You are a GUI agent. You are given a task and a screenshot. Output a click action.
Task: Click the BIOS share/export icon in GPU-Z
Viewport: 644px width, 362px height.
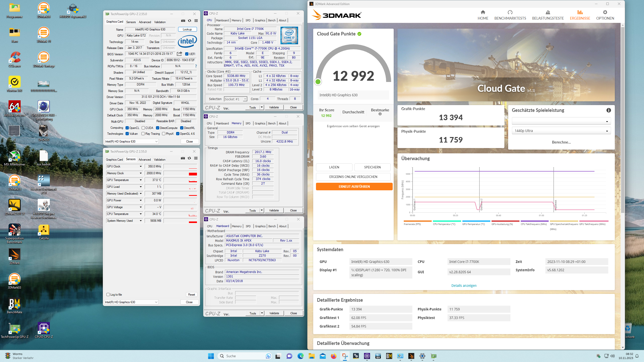(179, 54)
